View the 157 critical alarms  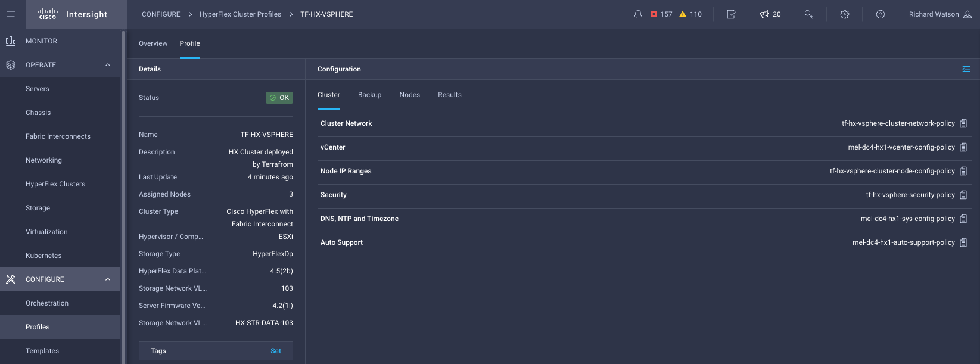(661, 14)
